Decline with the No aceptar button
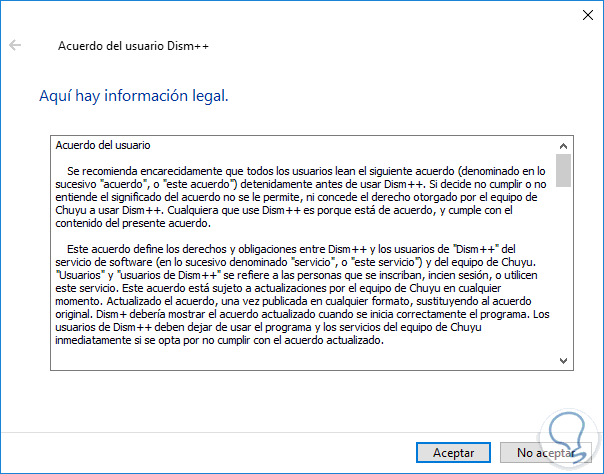This screenshot has width=604, height=474. click(x=545, y=452)
